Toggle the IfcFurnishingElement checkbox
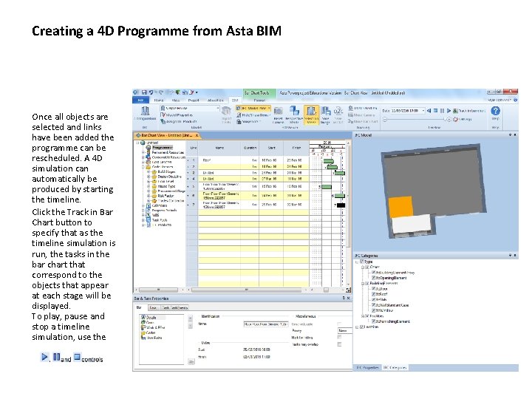The width and height of the screenshot is (532, 399). 374,321
